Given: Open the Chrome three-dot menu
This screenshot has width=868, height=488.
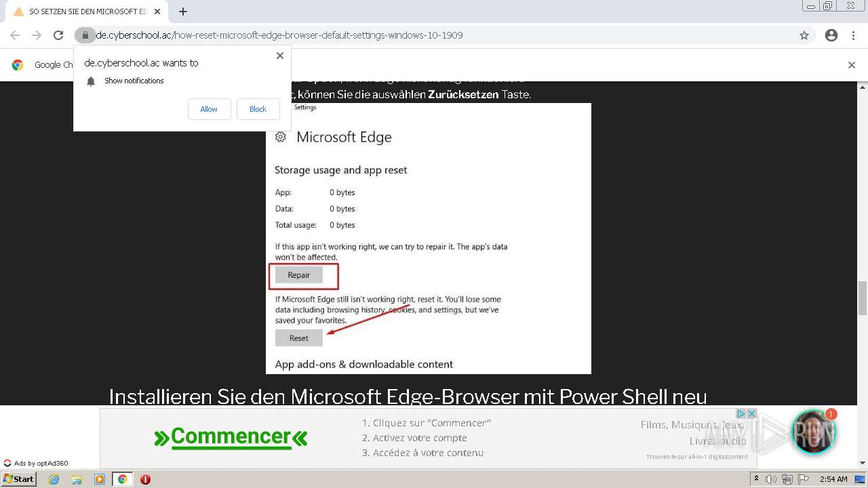Looking at the screenshot, I should [854, 35].
